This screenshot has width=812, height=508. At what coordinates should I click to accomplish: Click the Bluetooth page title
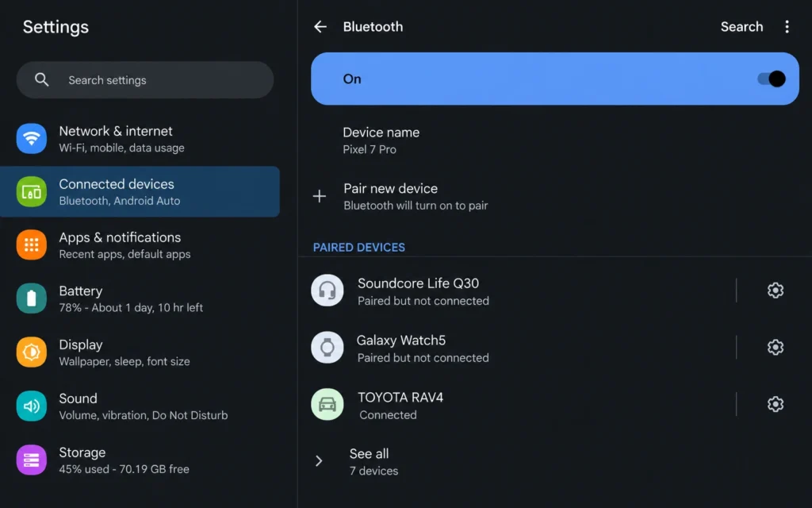click(373, 26)
